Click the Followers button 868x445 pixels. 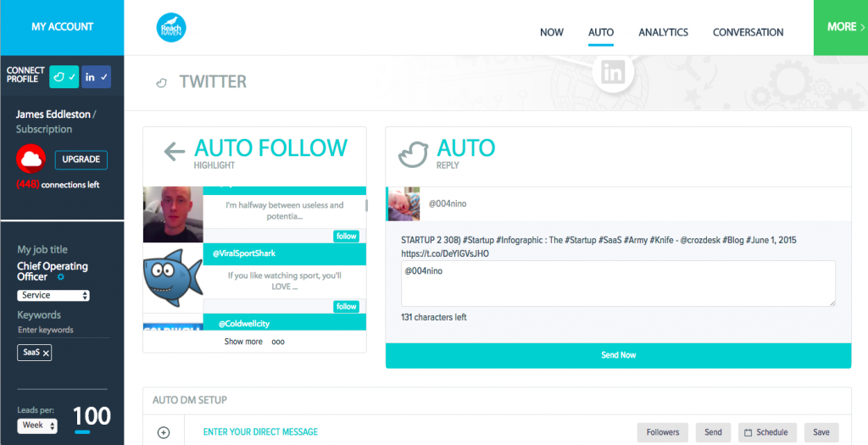tap(663, 432)
